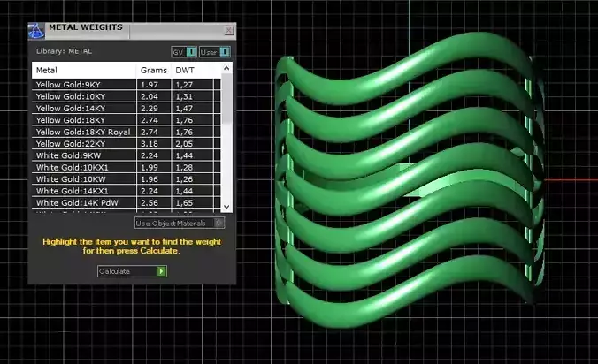Screen dimensions: 598x364
Task: Select the Yellow Gold:10KY row
Action: (126, 96)
